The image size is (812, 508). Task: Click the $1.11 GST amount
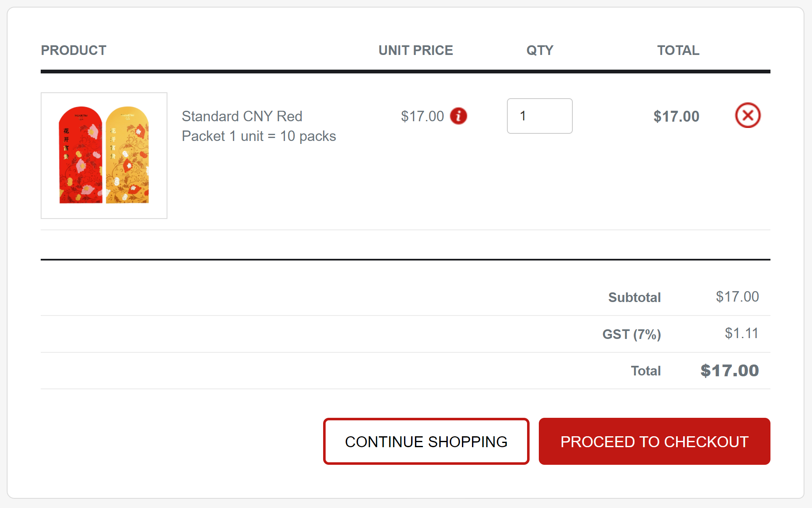point(741,333)
